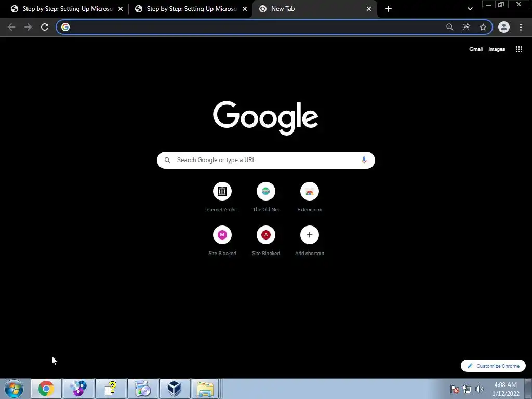This screenshot has height=399, width=532.
Task: Open the question mark help taskbar icon
Action: (111, 389)
